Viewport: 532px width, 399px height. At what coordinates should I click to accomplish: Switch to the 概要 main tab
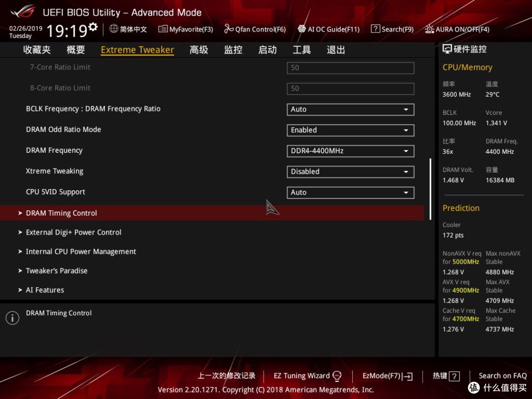point(76,50)
